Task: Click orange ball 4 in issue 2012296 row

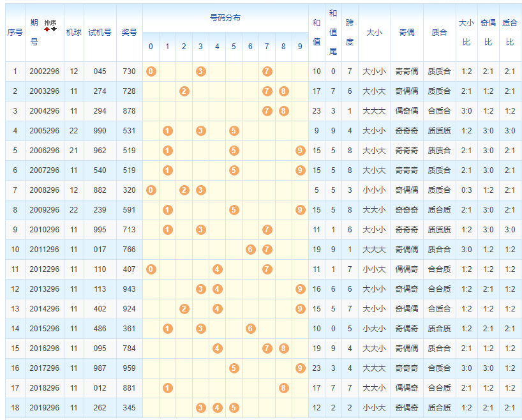Action: tap(217, 269)
